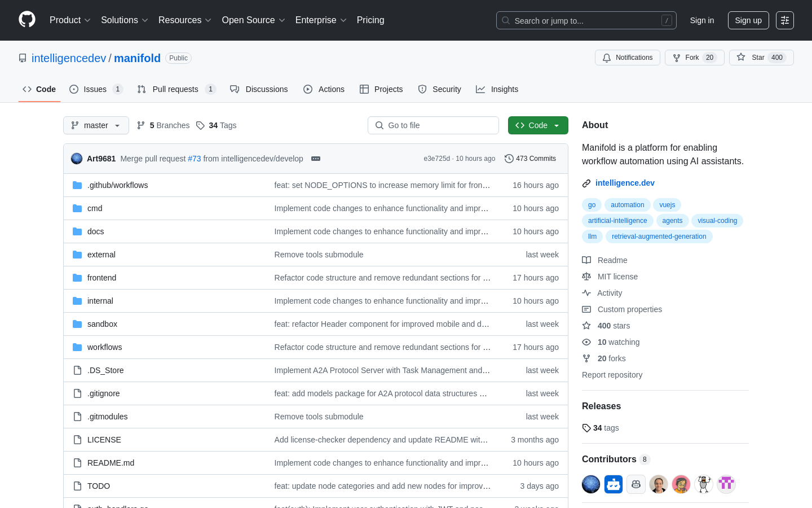The image size is (812, 508).
Task: Fork the manifold repository
Action: 695,58
